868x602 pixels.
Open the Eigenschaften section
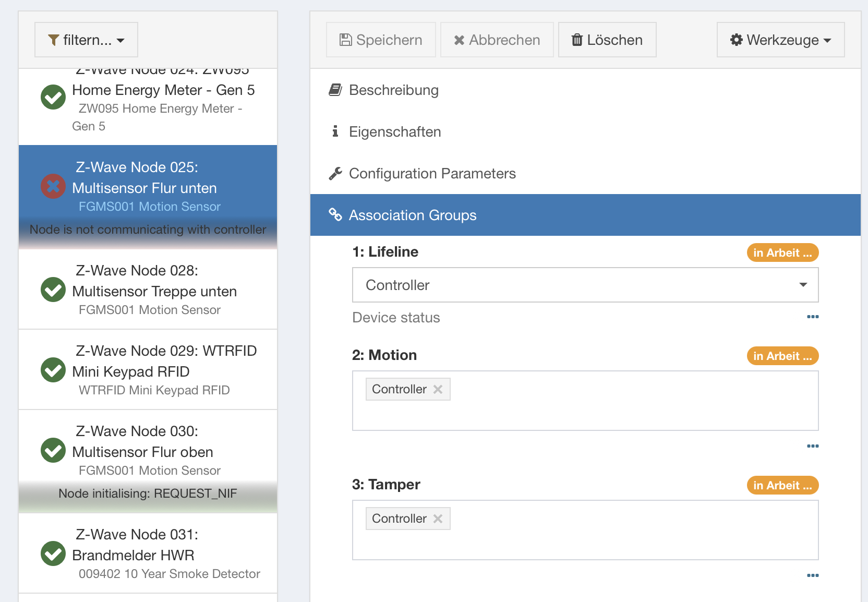395,132
